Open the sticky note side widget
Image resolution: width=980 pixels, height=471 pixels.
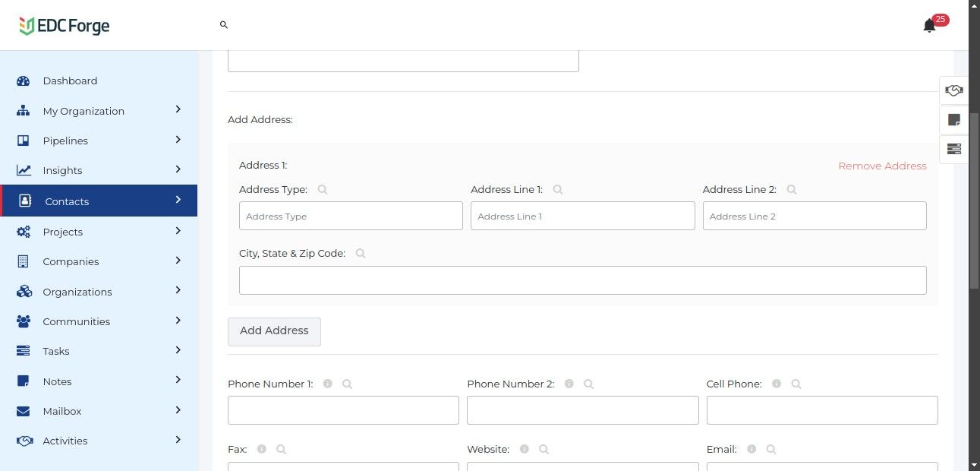point(954,120)
